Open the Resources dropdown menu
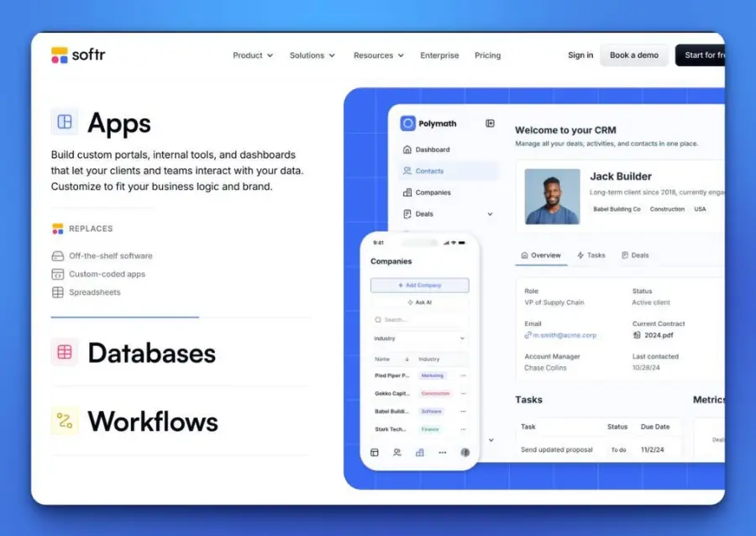The width and height of the screenshot is (756, 536). [379, 55]
